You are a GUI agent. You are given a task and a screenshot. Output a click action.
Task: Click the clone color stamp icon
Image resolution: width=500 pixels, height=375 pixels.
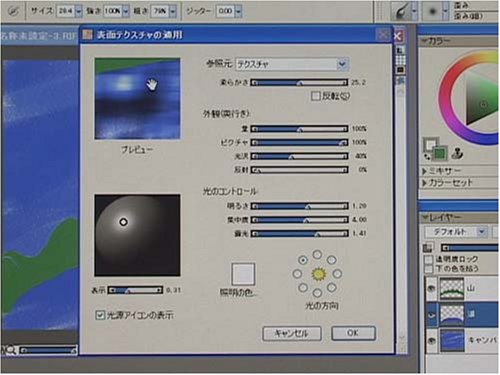pos(458,154)
